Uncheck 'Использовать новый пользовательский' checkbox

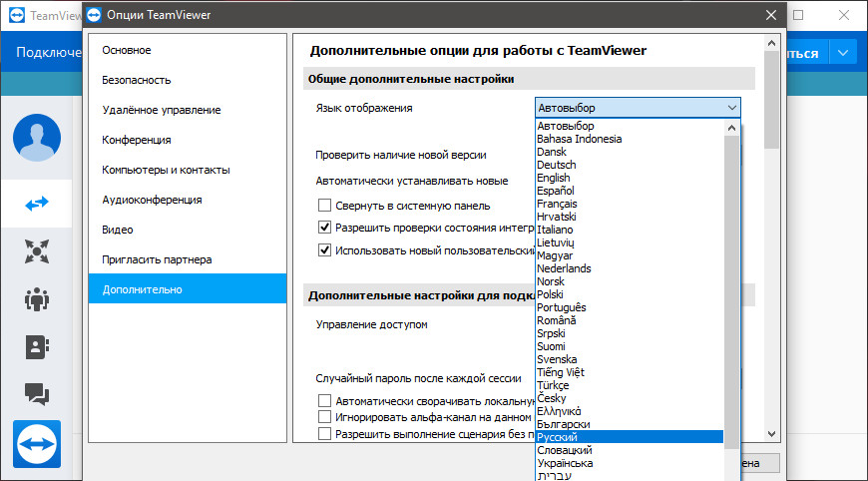[324, 250]
